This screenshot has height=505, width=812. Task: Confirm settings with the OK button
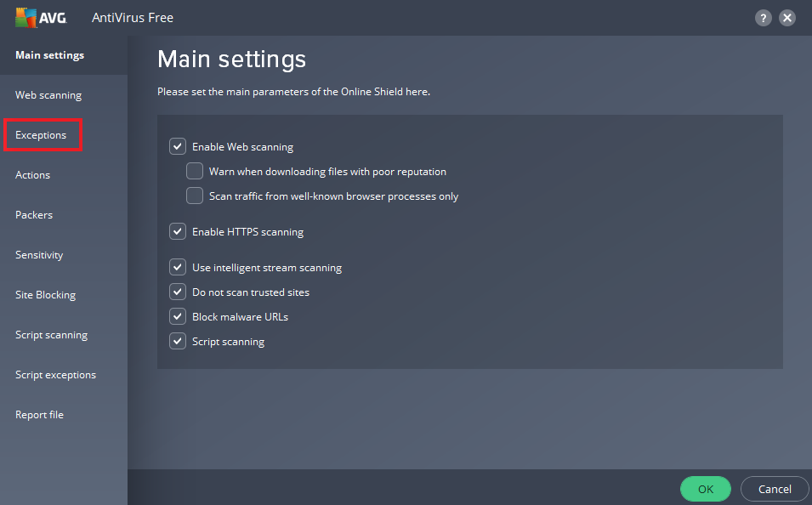coord(706,489)
